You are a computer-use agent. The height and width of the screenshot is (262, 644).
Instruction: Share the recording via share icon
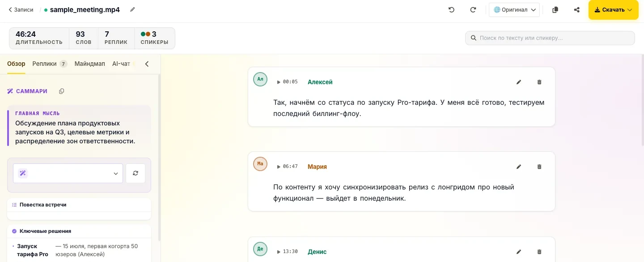[x=577, y=9]
